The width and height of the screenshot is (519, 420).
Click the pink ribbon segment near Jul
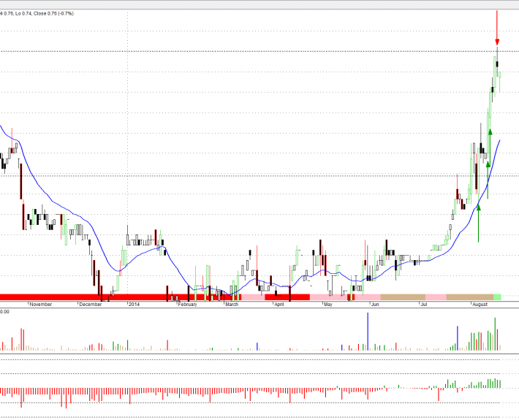coord(435,297)
